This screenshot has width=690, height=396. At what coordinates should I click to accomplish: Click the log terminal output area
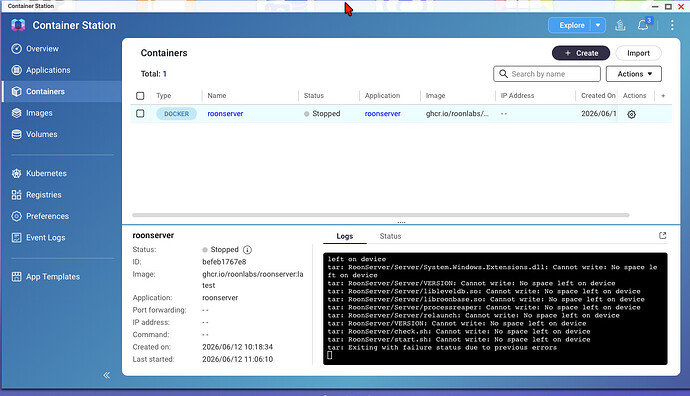point(495,308)
